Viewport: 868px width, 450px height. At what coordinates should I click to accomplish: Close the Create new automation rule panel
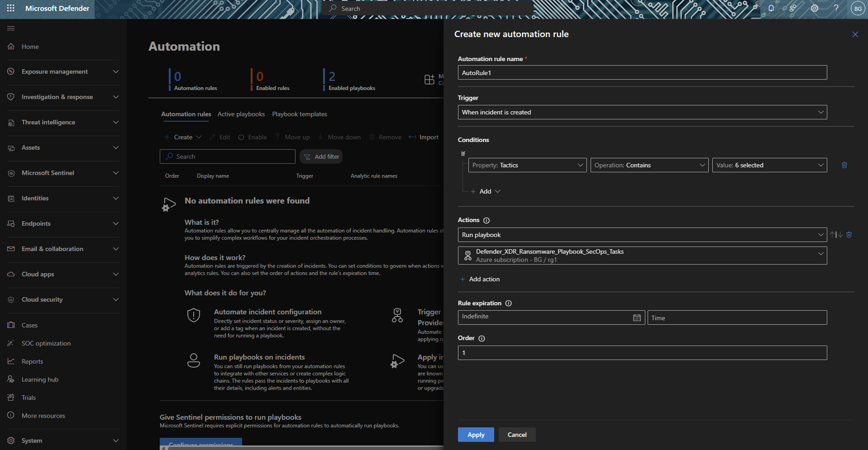(x=855, y=34)
